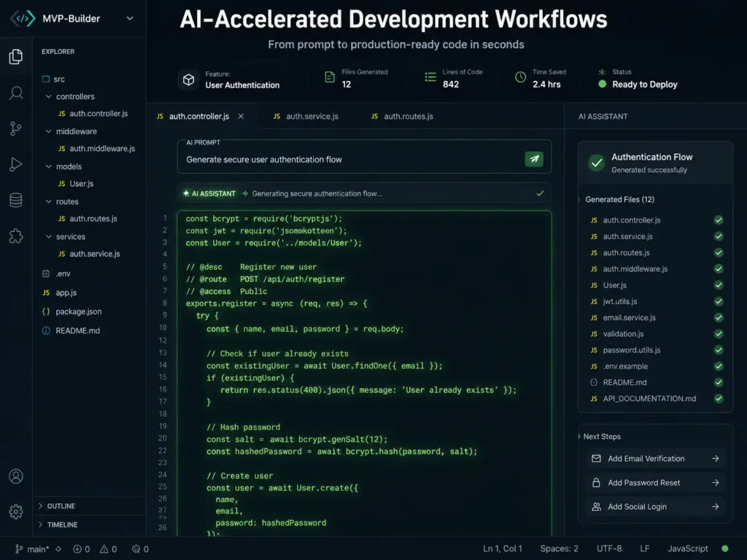This screenshot has height=560, width=747.
Task: Toggle the check for README.md generated file
Action: tap(719, 382)
